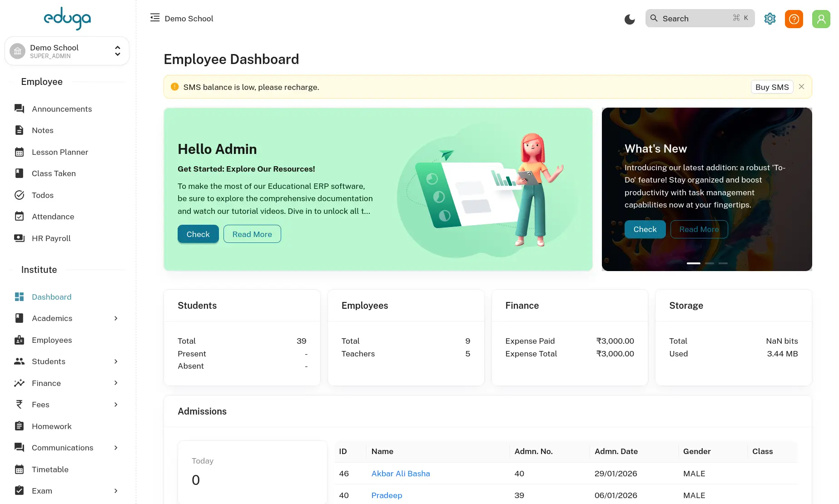Click the Lesson Planner calendar icon
Image resolution: width=839 pixels, height=504 pixels.
point(19,152)
